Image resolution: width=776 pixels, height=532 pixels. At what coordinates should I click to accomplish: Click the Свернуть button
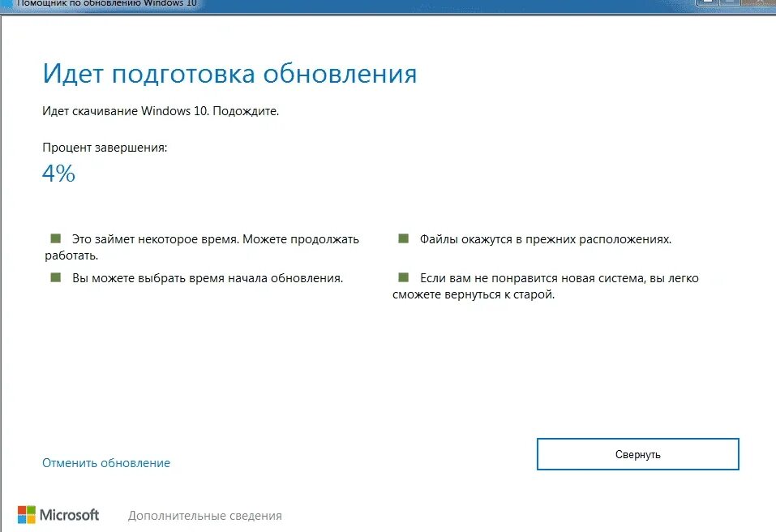[637, 454]
